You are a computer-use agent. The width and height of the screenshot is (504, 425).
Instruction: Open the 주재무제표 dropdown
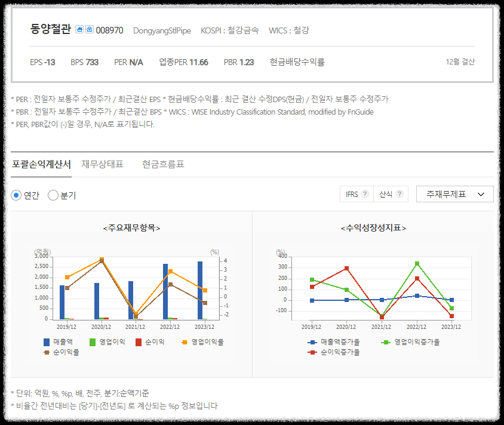455,194
